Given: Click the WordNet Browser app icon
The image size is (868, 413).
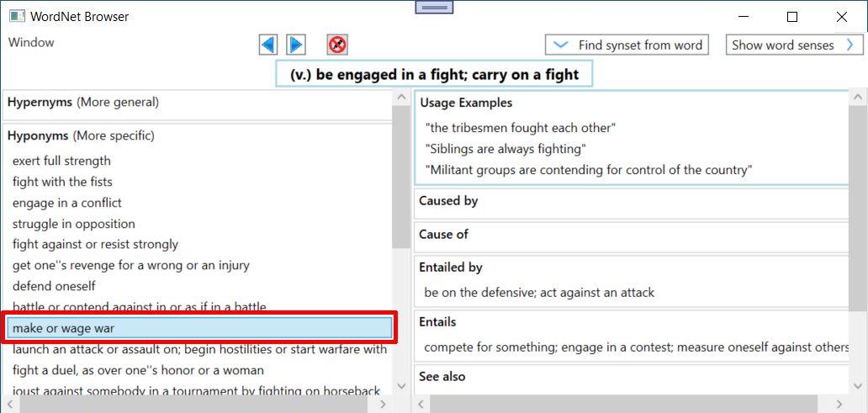Looking at the screenshot, I should click(17, 17).
